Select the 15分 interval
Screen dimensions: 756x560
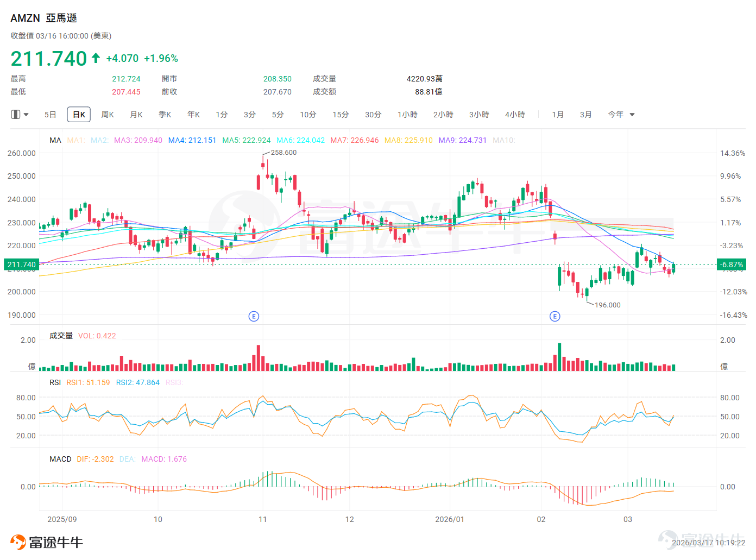pyautogui.click(x=341, y=115)
